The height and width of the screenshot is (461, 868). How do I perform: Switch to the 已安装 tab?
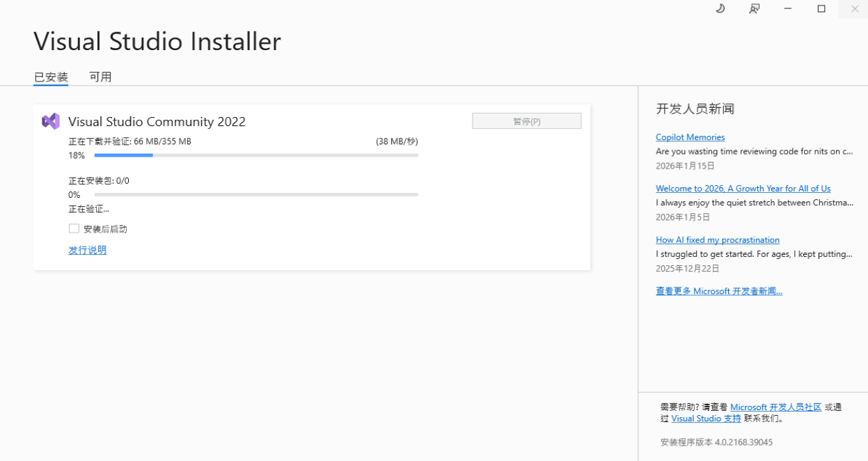tap(51, 77)
